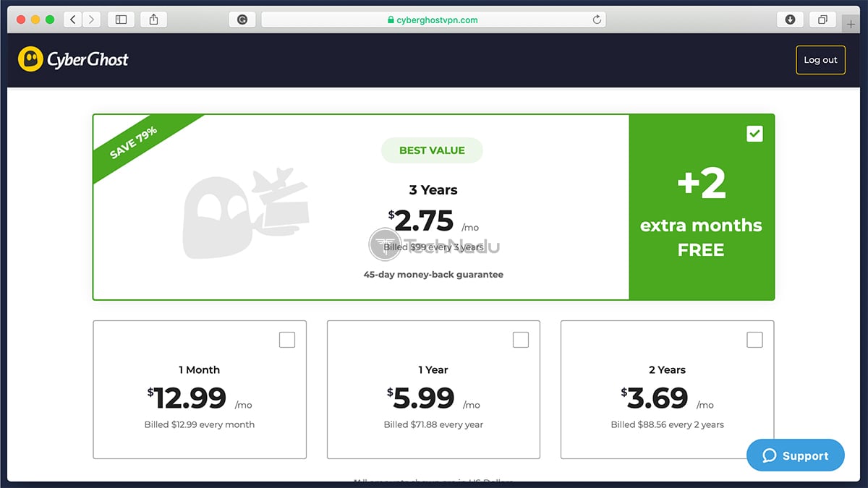
Task: Click '45-day money-back guarantee' text
Action: (433, 275)
